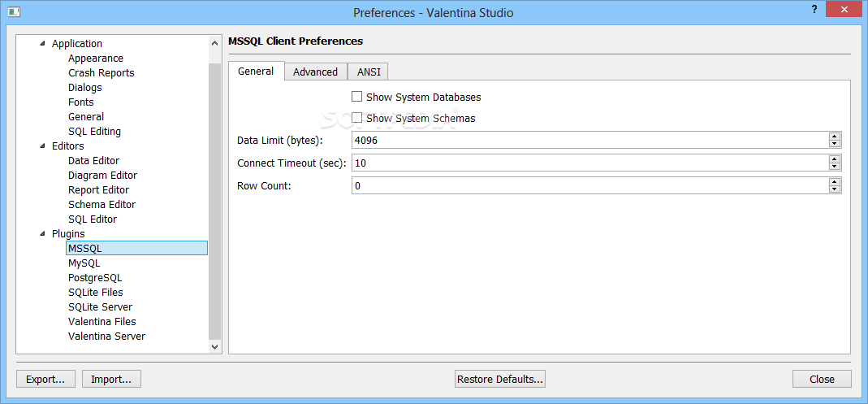Screen dimensions: 868x404
Task: Click tree scrollbar down arrow
Action: 215,346
